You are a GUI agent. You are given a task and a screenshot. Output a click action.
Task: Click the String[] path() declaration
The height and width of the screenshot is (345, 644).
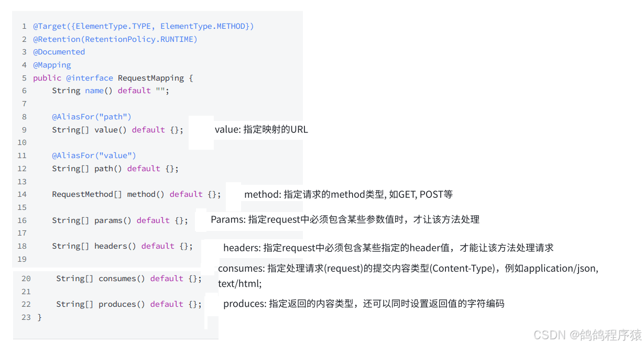[x=115, y=169]
